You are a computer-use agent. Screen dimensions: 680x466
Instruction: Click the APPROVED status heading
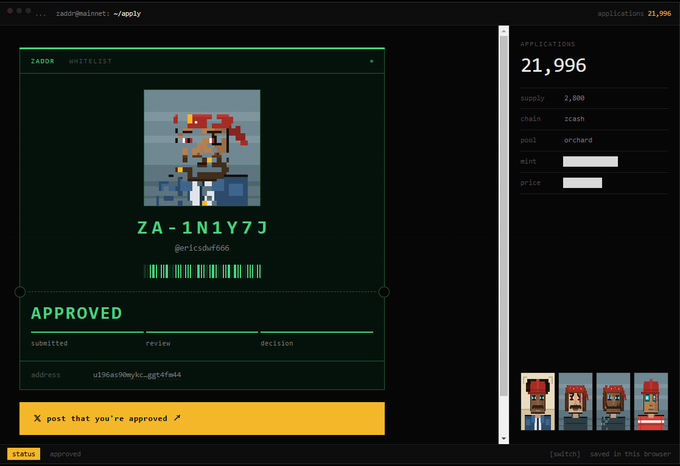(77, 313)
